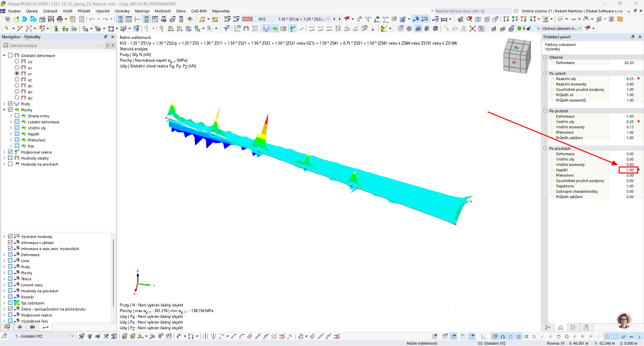Click the orange panel icon at toolbar end
The image size is (644, 346).
coord(620,19)
